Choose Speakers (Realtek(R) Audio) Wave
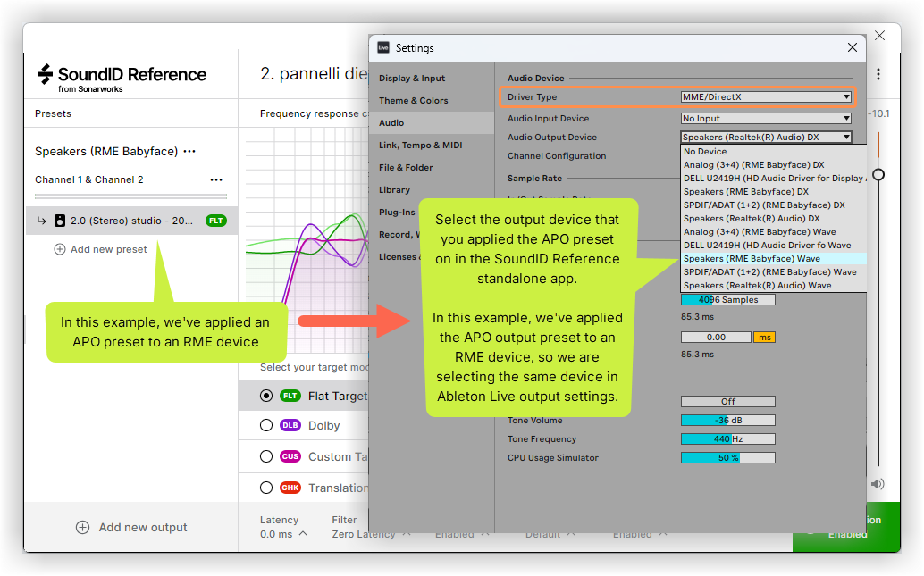 tap(774, 286)
